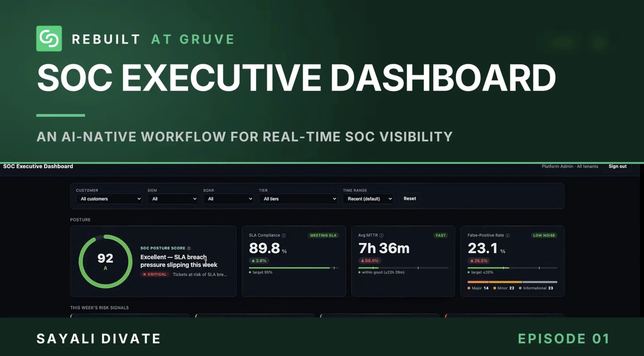Open the SOAR filter dropdown
Viewport: 644px width, 356px height.
click(x=228, y=199)
